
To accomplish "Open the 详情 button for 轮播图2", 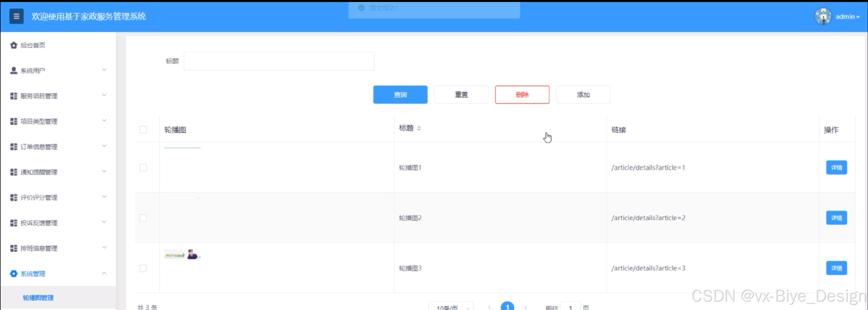I will point(836,218).
